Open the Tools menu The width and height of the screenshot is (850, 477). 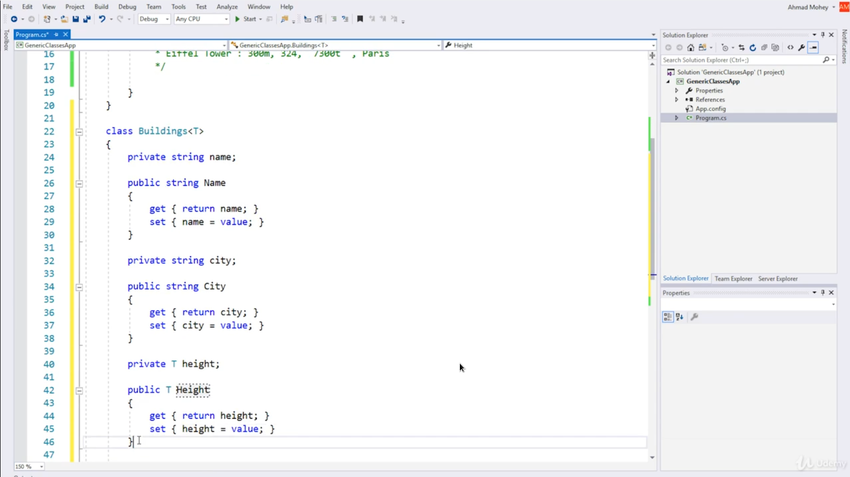click(178, 7)
